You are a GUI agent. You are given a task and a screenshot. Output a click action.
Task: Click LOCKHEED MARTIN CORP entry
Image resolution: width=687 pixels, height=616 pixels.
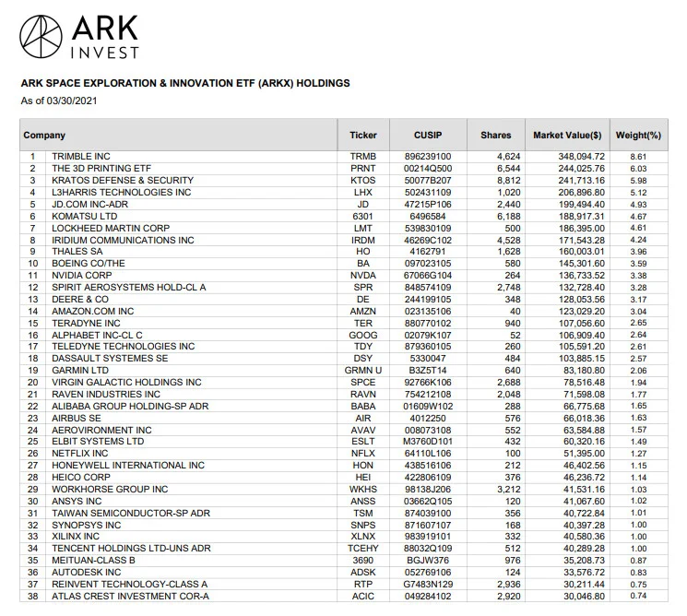[111, 229]
